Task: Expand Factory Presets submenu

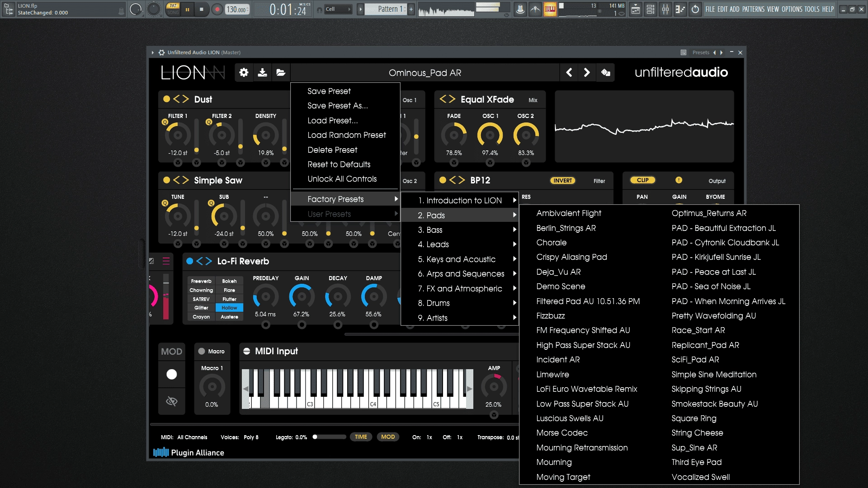Action: [345, 199]
